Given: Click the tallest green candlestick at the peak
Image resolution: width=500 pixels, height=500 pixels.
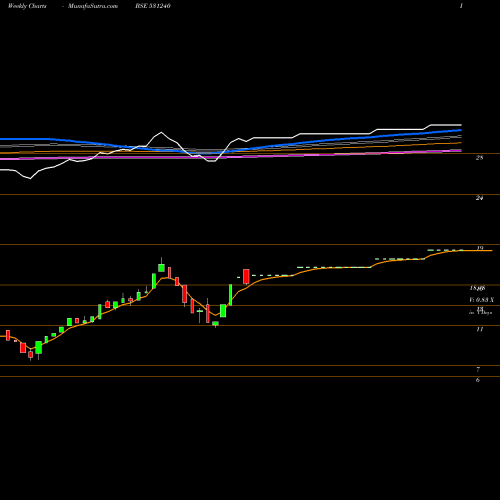Looking at the screenshot, I should tap(161, 268).
